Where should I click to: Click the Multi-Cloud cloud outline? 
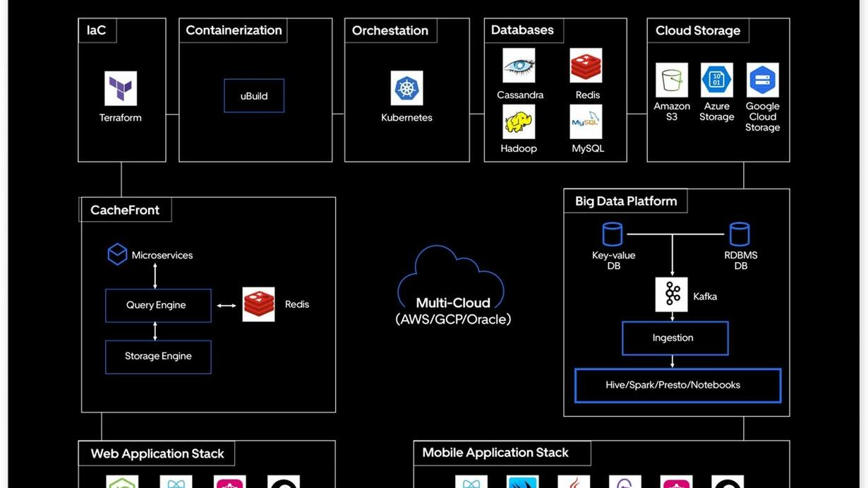pyautogui.click(x=452, y=277)
